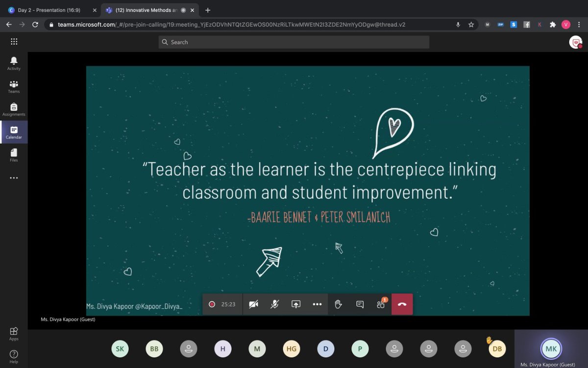Select participant avatar HG
The height and width of the screenshot is (368, 588).
click(x=291, y=349)
